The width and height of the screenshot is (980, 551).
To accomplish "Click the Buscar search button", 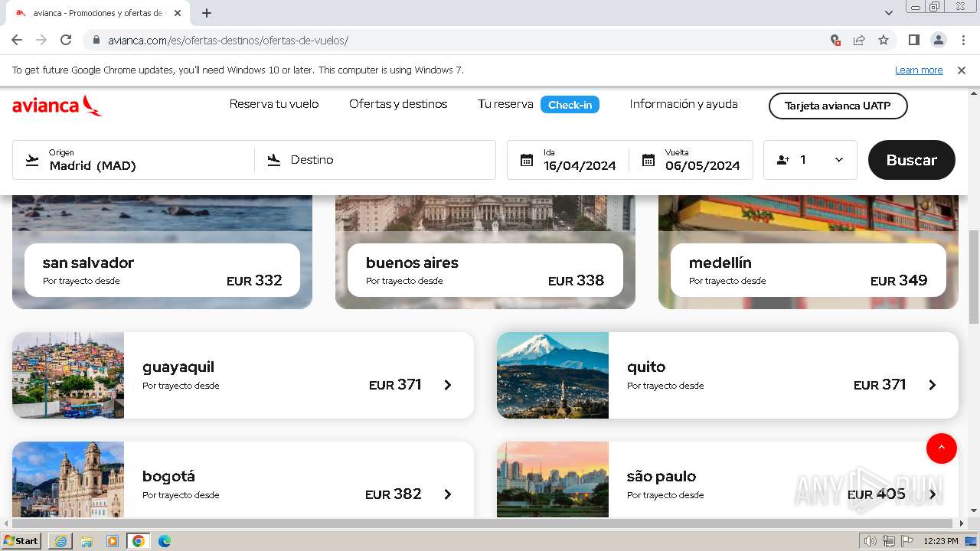I will (912, 160).
